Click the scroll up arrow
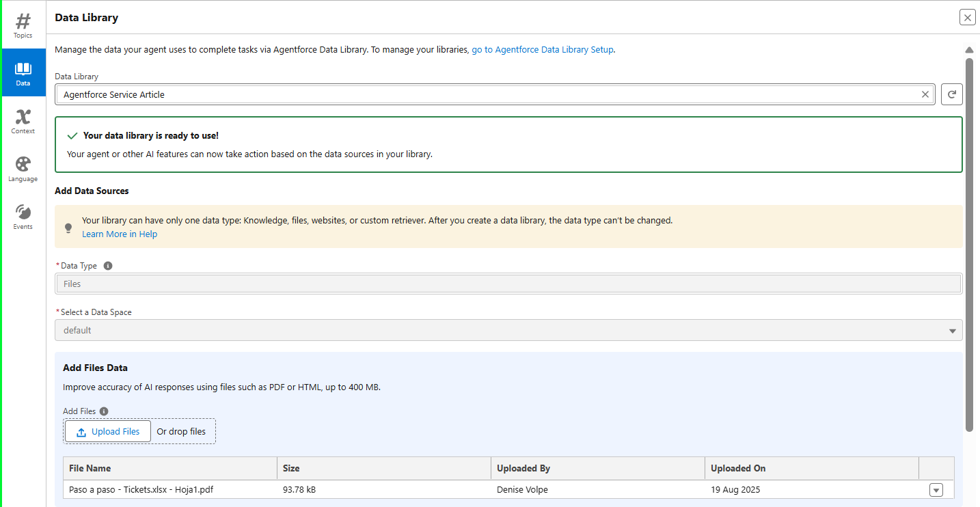 click(969, 50)
